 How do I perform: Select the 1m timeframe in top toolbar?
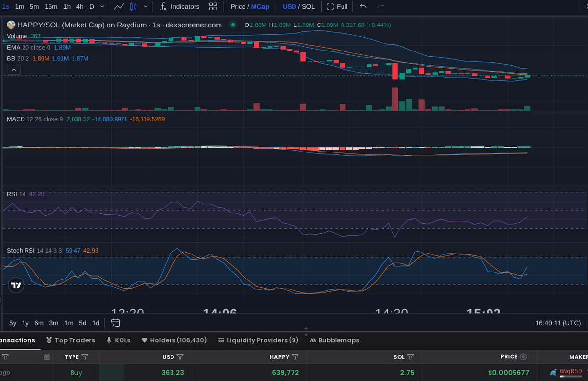tap(19, 6)
